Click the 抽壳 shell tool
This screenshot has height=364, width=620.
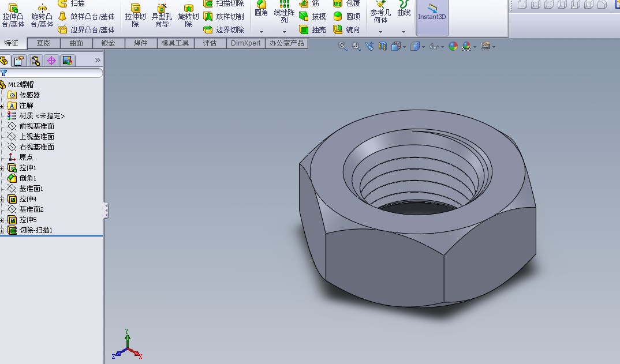tap(312, 29)
